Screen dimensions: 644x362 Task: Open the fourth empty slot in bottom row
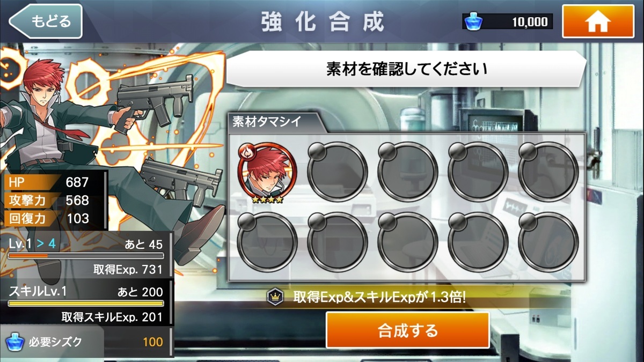pyautogui.click(x=478, y=242)
